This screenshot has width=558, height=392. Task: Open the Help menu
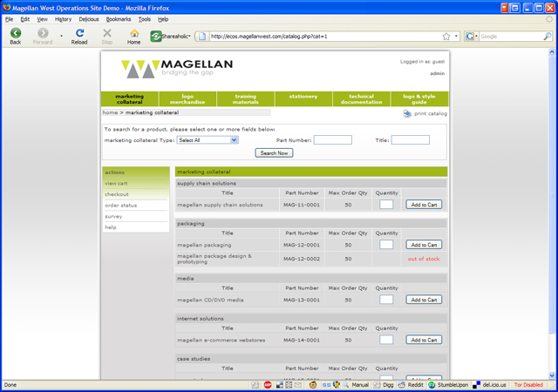163,19
